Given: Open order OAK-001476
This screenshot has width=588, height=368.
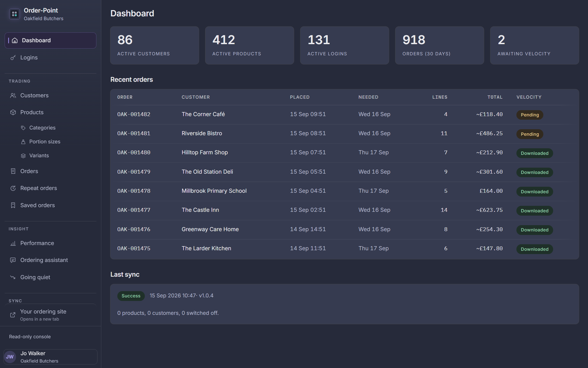Looking at the screenshot, I should 134,230.
